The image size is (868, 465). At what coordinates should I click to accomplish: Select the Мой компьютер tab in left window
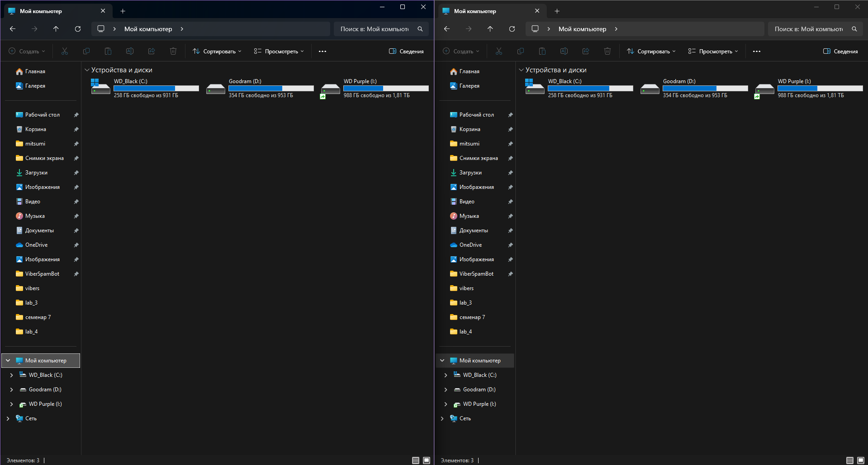click(57, 11)
